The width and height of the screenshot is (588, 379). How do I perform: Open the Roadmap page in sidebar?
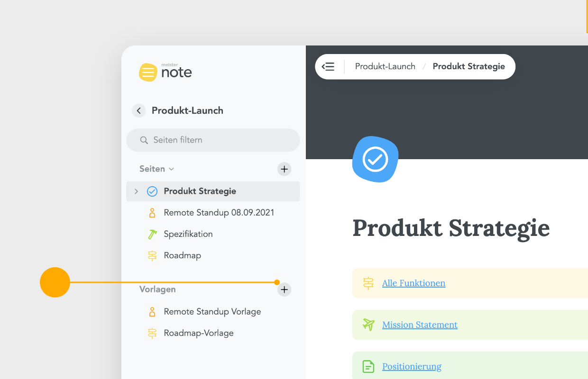tap(183, 255)
